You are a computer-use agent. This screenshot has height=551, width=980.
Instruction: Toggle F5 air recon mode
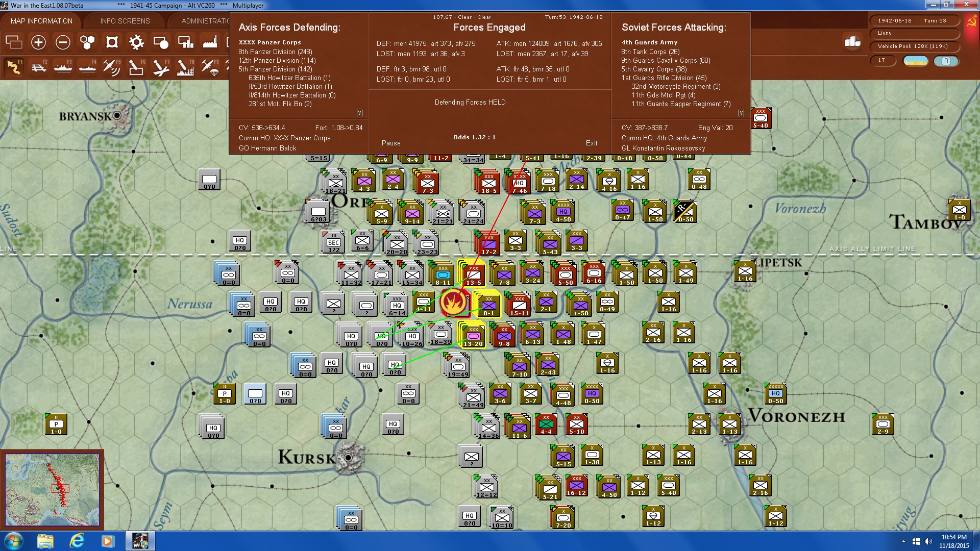(112, 67)
